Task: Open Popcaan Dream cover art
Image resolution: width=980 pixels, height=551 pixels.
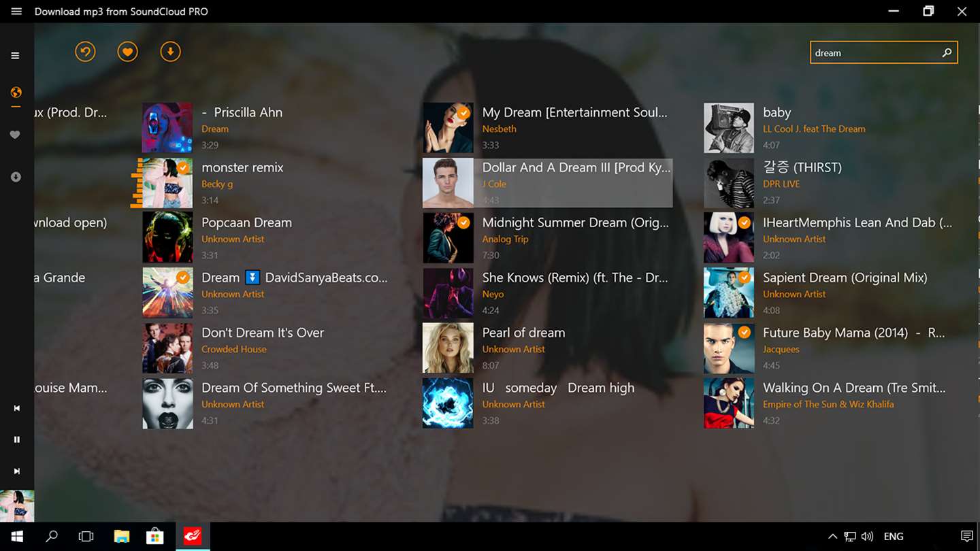Action: [x=167, y=238]
